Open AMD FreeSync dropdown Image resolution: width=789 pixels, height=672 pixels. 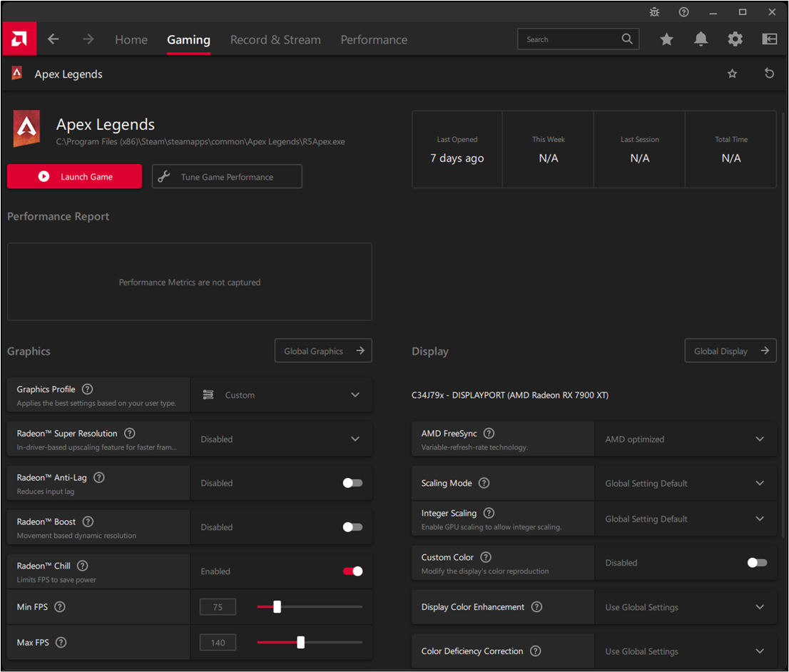[x=686, y=439]
